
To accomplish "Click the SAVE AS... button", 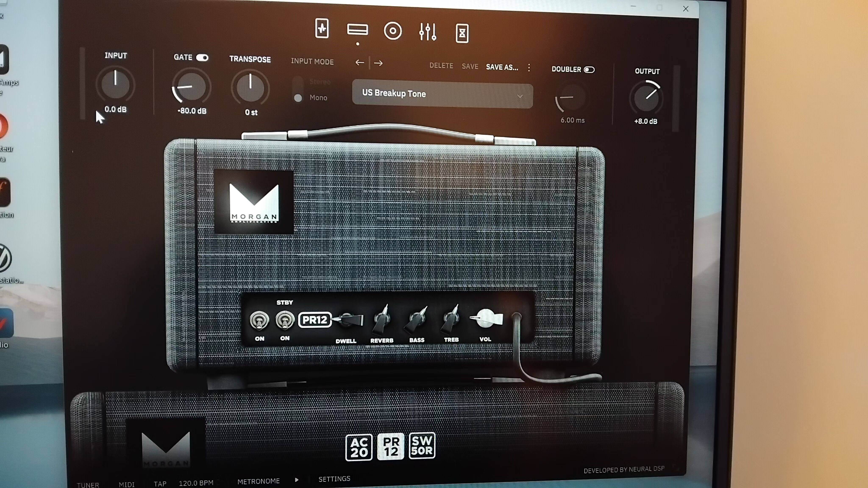I will coord(502,67).
